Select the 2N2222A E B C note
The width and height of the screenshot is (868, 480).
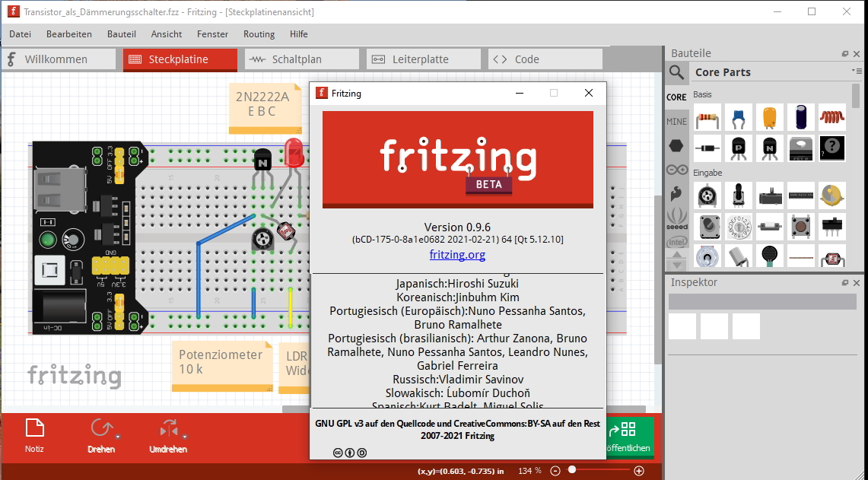[x=265, y=108]
